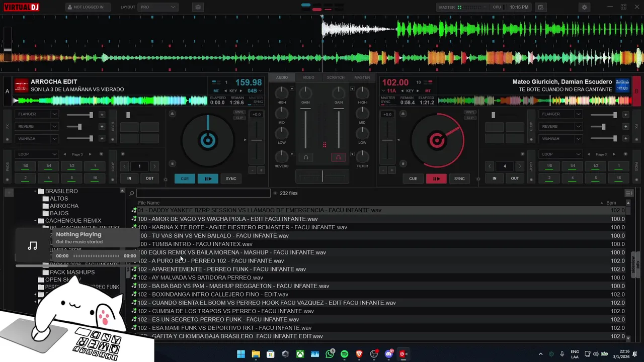This screenshot has width=644, height=362.
Task: Click the right deck red play/pause button
Action: (436, 178)
